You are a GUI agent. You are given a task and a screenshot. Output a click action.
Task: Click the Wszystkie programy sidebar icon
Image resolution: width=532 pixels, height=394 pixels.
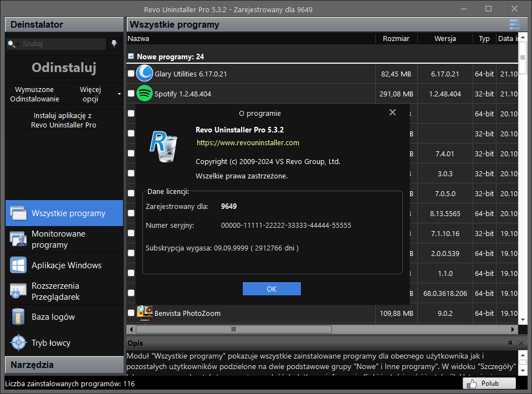[18, 213]
